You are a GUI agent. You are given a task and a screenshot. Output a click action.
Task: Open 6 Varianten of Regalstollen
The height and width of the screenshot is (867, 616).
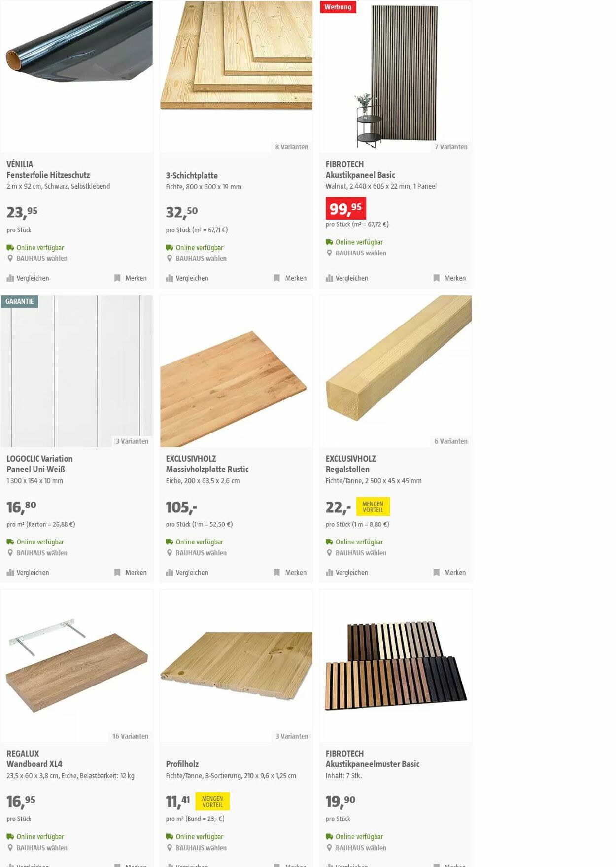tap(451, 441)
